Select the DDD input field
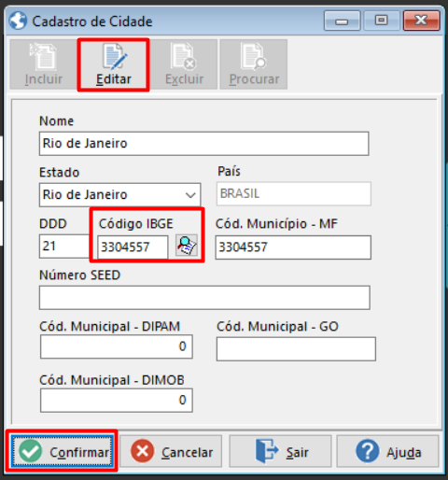This screenshot has width=448, height=480. (64, 247)
